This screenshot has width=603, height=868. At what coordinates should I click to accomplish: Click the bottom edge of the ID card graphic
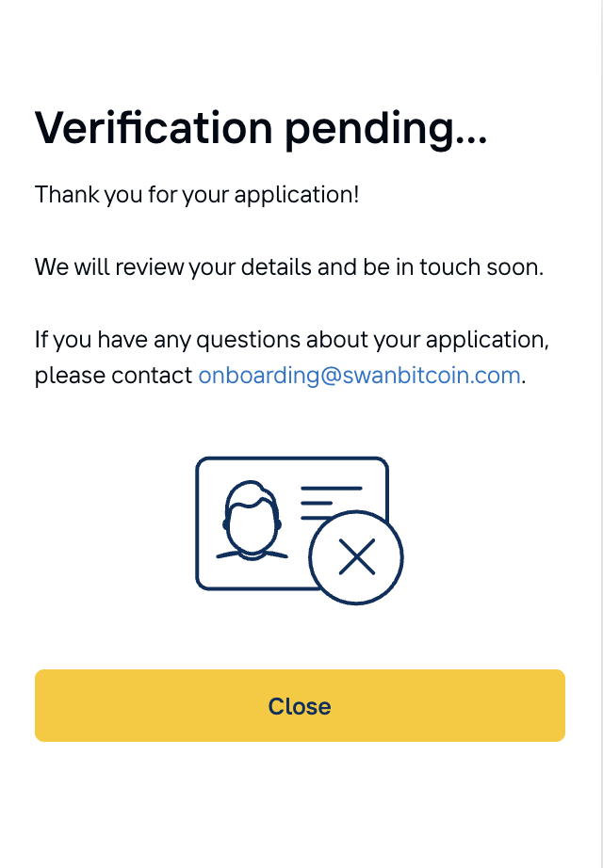(x=254, y=588)
